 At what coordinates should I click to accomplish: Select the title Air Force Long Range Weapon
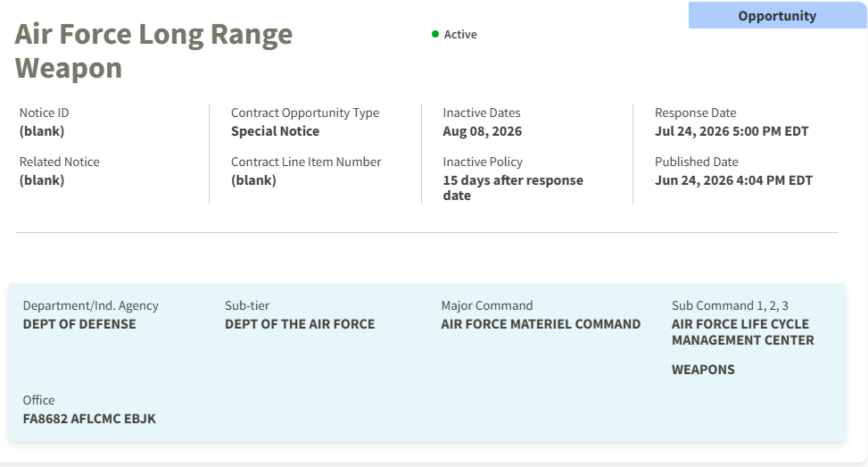tap(153, 50)
